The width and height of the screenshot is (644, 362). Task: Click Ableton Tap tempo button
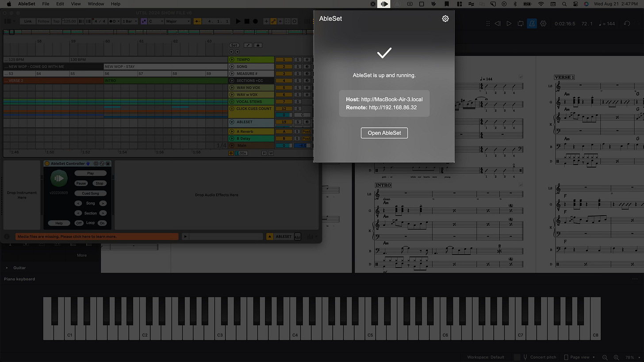coord(56,21)
